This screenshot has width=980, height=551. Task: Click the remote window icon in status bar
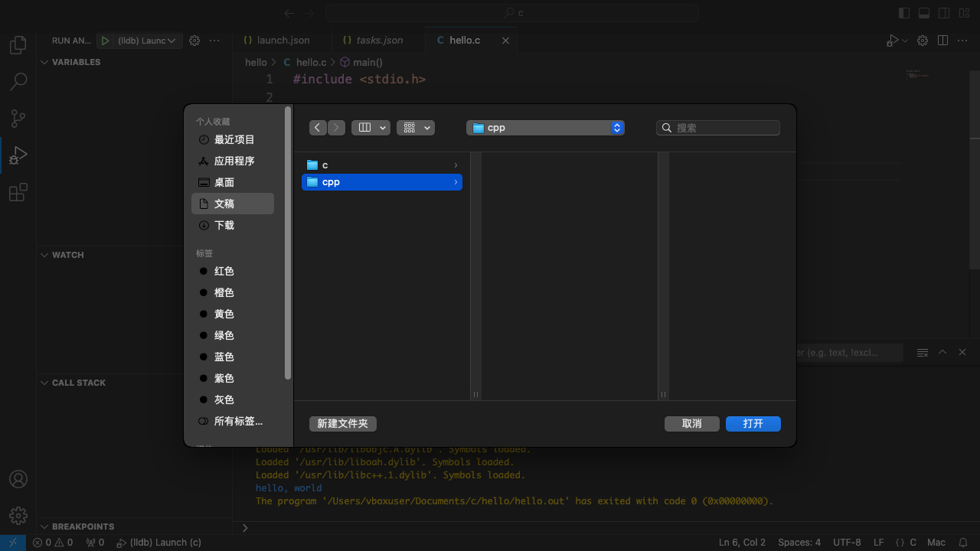[13, 543]
